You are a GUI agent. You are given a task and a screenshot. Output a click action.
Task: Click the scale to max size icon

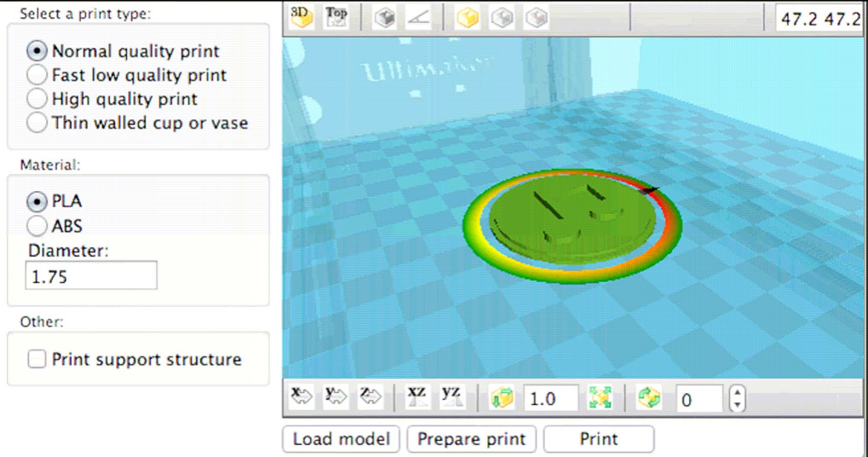[x=601, y=398]
